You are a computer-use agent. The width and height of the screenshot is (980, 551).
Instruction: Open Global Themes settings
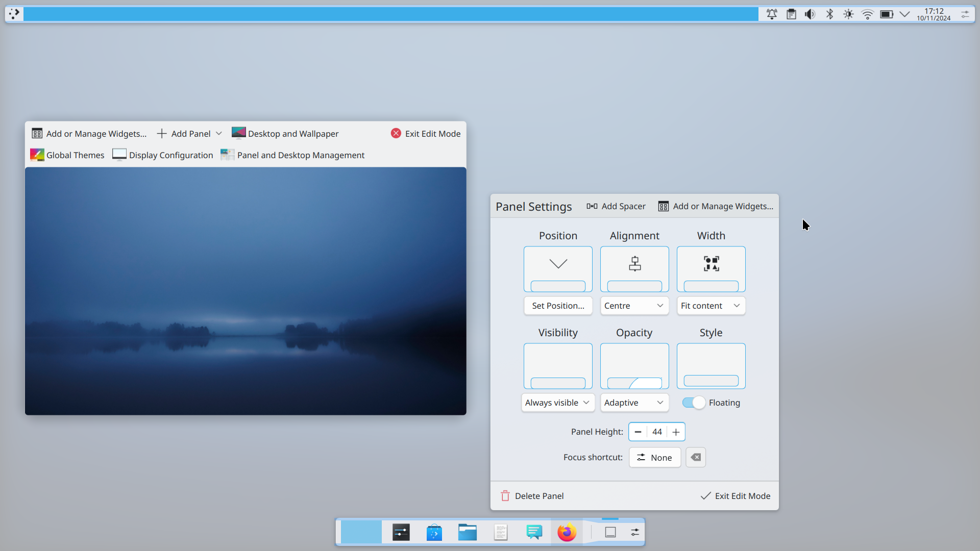[x=67, y=155]
